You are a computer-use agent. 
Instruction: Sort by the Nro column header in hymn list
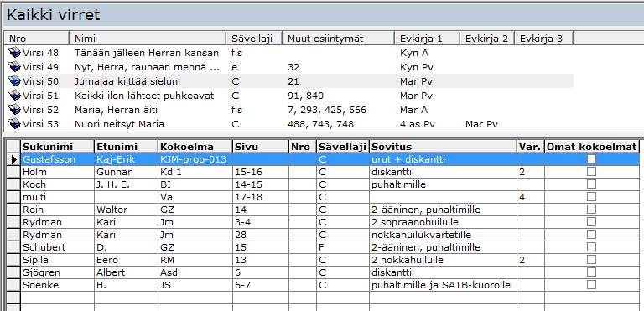point(37,39)
